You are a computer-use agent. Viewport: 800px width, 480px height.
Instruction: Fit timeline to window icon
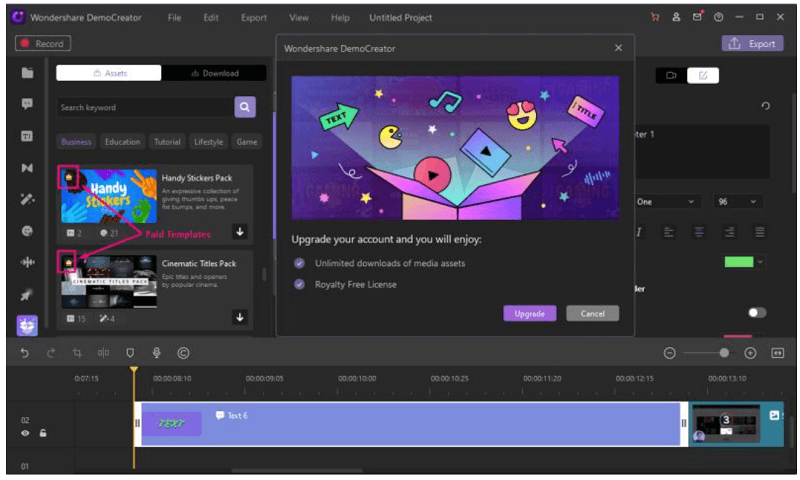[x=778, y=353]
